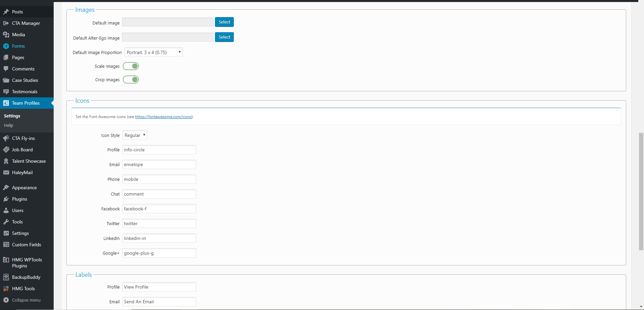Select a Default Image
Viewport: 644px width, 310px height.
tap(224, 22)
